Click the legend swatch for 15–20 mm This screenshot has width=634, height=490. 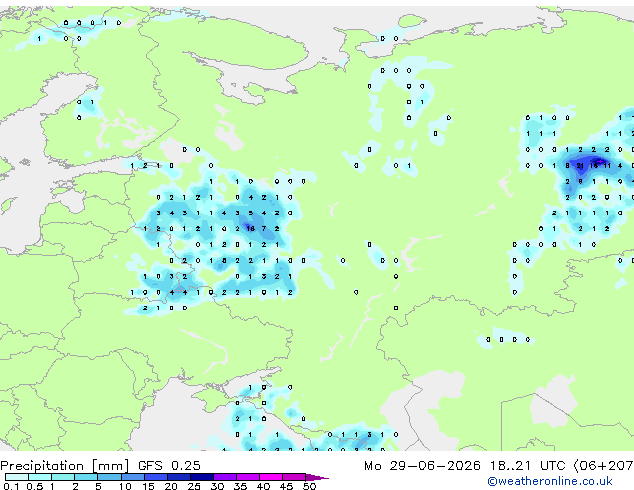point(155,477)
